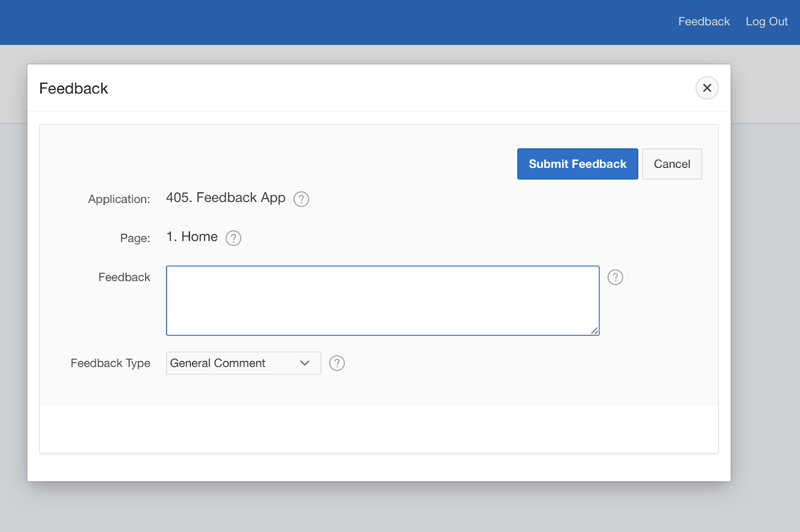Click Log Out in the header

[x=766, y=21]
